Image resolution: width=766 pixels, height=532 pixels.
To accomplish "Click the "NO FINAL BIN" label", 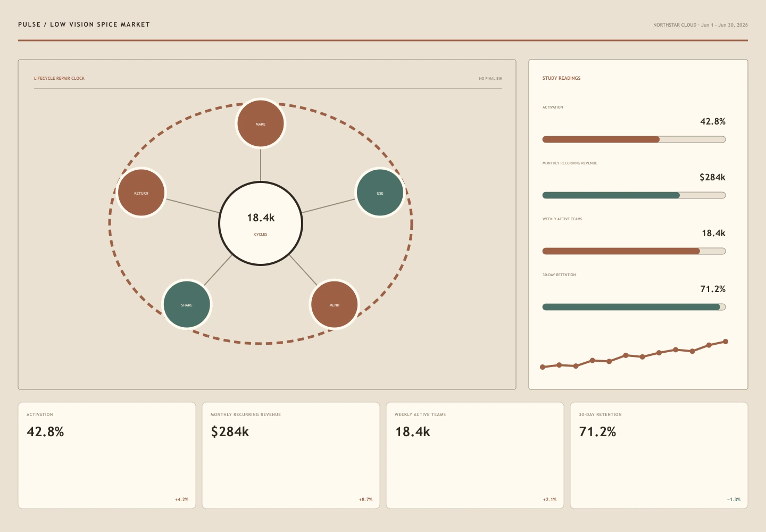I will [x=490, y=79].
